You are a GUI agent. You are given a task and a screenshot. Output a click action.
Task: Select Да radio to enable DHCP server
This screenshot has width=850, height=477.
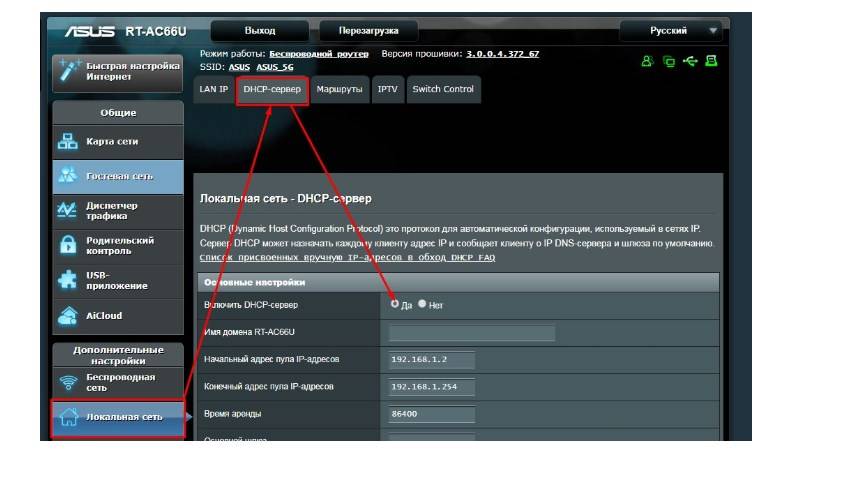[395, 304]
